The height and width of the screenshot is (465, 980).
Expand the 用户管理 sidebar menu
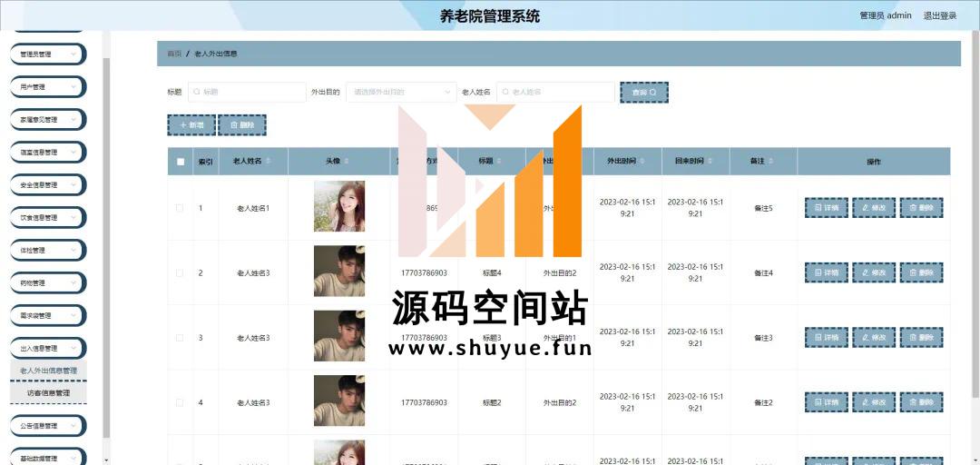pyautogui.click(x=47, y=87)
